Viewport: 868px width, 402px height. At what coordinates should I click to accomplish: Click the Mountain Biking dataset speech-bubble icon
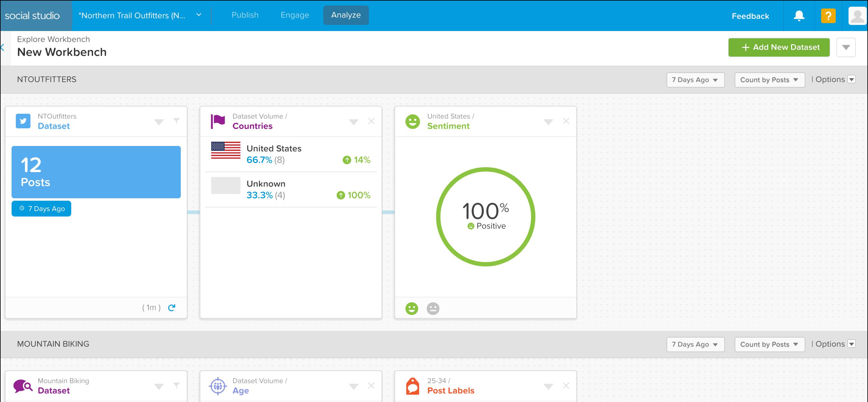(x=23, y=386)
